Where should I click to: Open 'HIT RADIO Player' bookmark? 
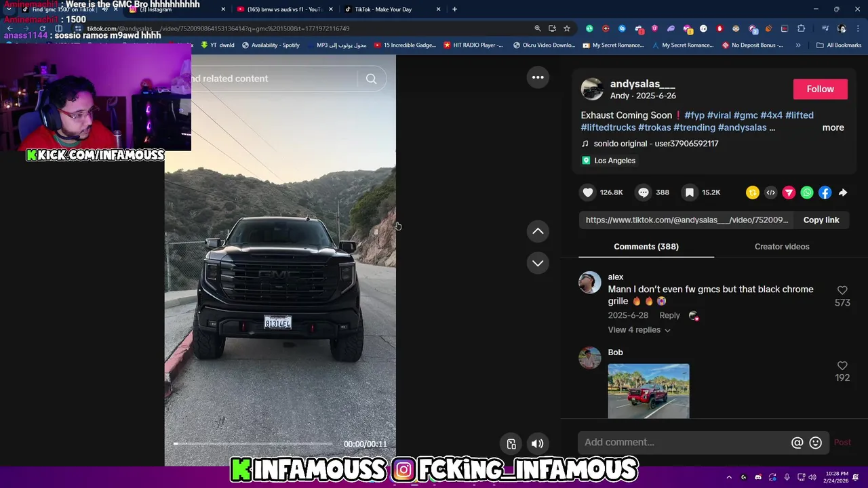coord(473,45)
